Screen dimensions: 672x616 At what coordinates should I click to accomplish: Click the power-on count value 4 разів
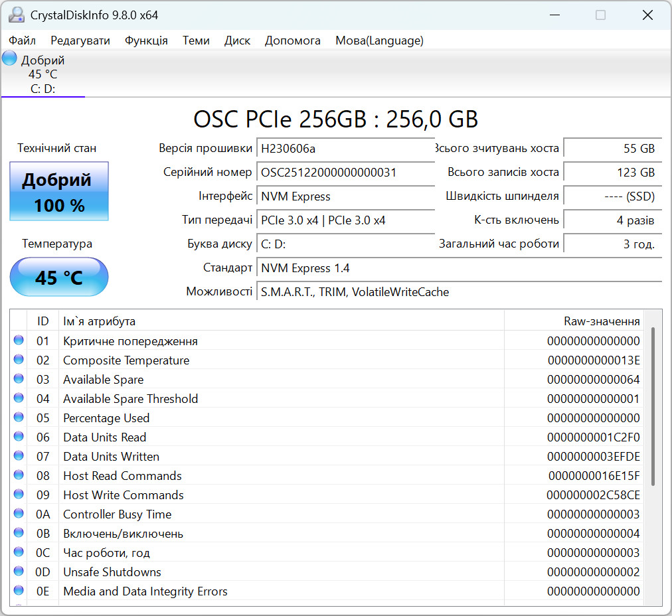click(613, 220)
